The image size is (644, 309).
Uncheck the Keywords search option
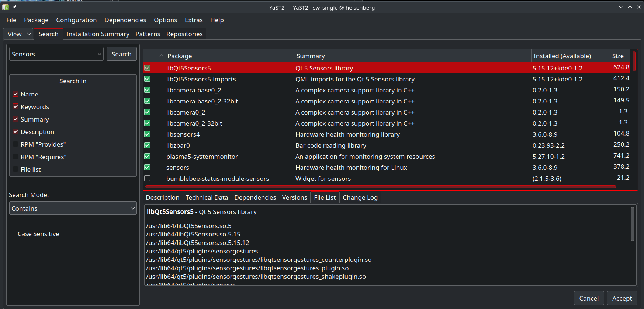click(x=15, y=106)
